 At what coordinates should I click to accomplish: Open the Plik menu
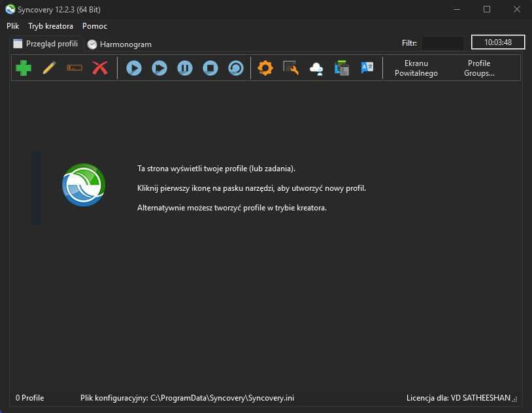click(13, 26)
